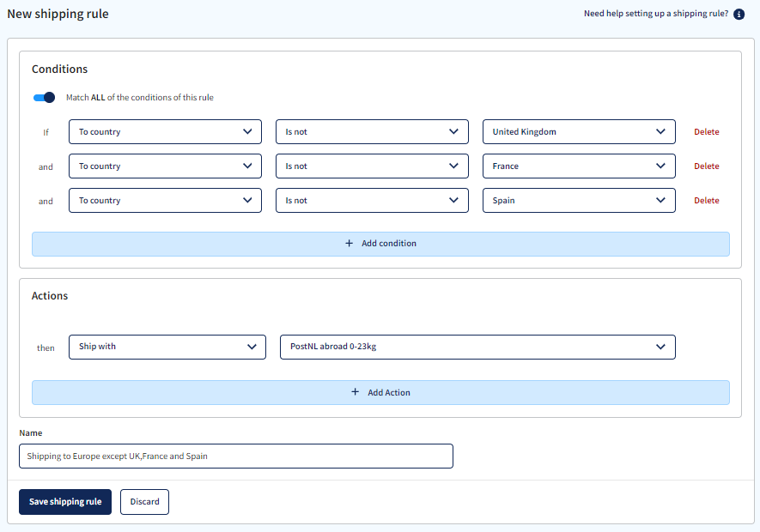The image size is (760, 532).
Task: Open the 'Ship with' action dropdown
Action: (x=167, y=347)
